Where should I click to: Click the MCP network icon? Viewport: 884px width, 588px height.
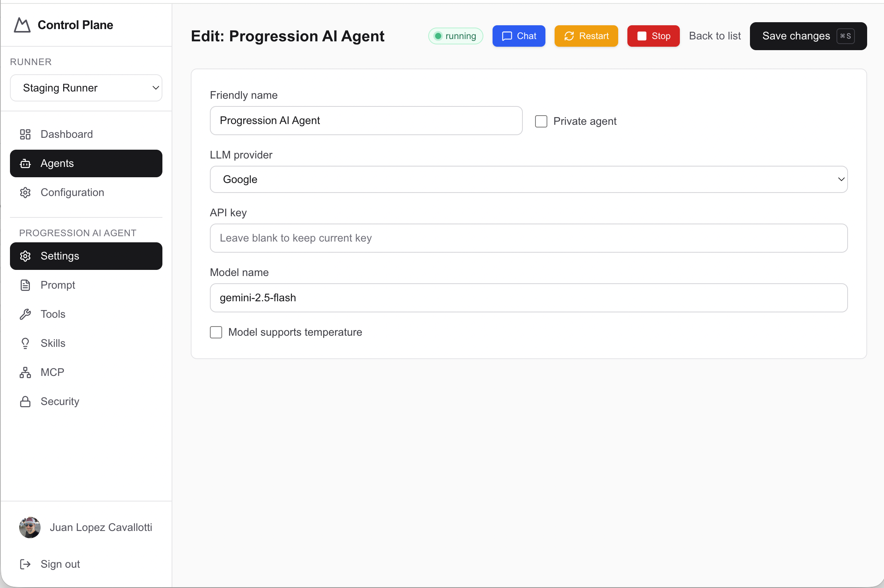(x=25, y=372)
